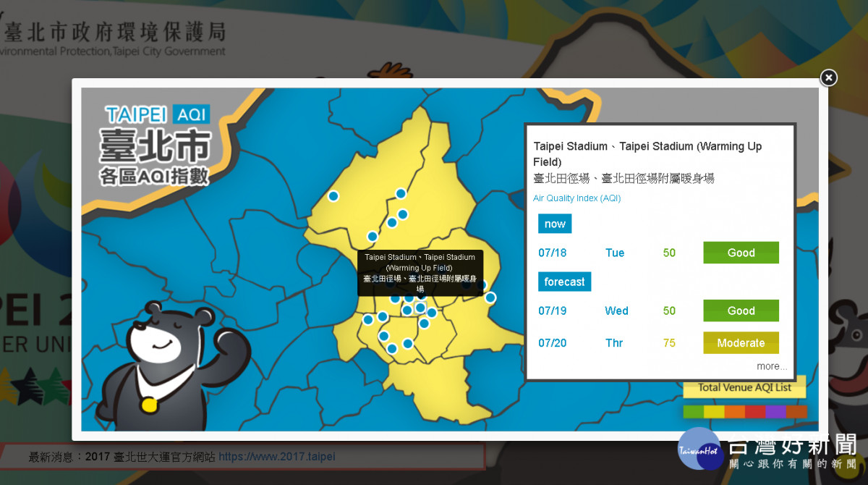Viewport: 868px width, 485px height.
Task: Select the southernmost venue marker on the map
Action: pos(392,348)
